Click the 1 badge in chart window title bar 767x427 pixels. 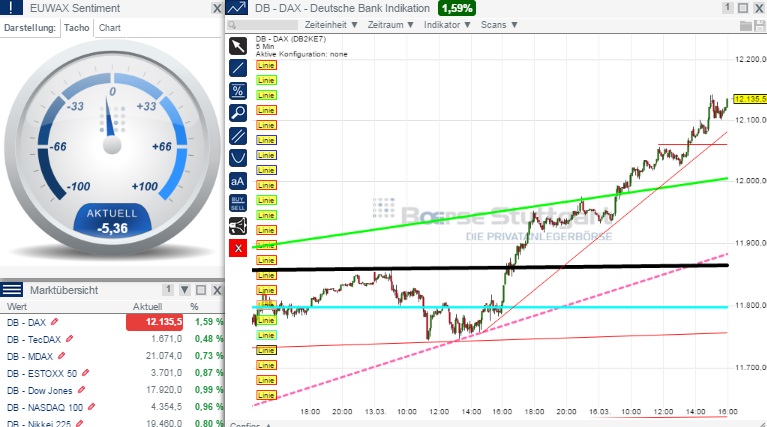(727, 8)
